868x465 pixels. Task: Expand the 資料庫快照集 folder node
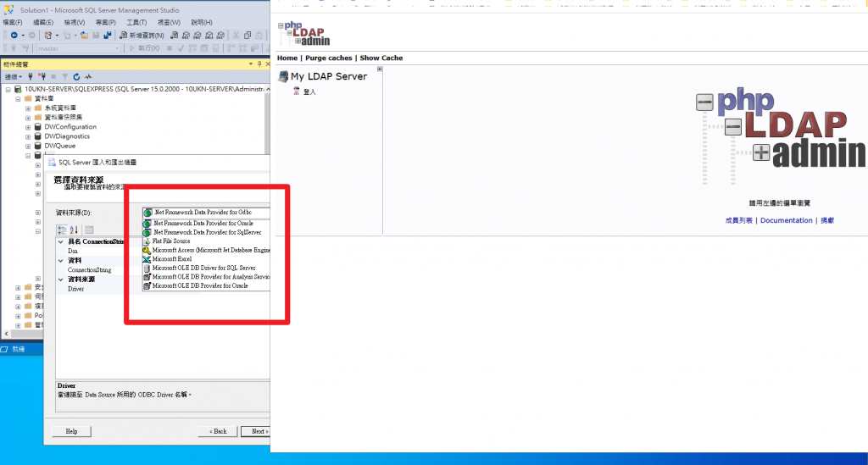click(28, 118)
